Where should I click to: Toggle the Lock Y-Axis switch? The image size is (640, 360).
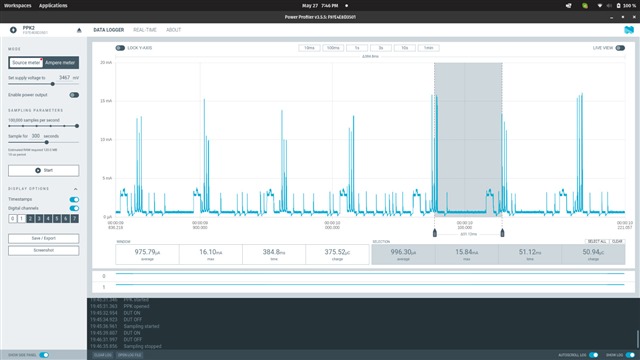120,48
